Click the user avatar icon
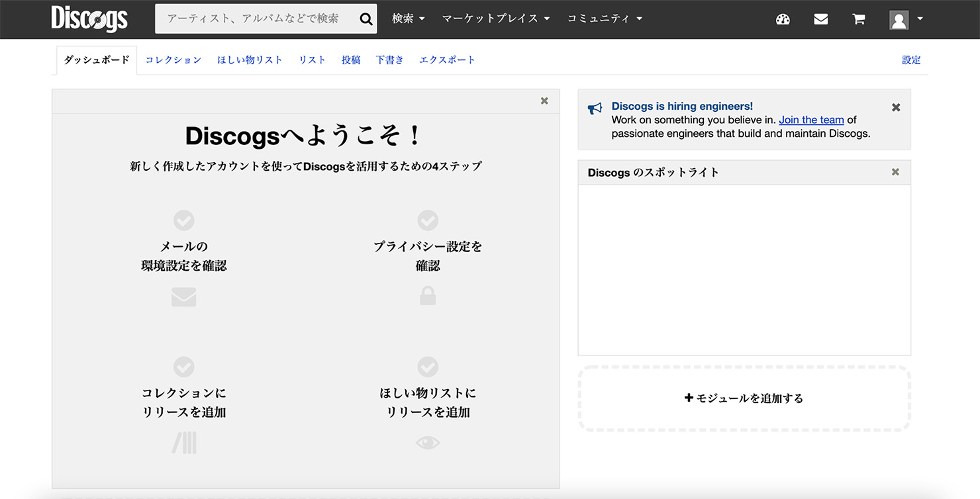The image size is (980, 499). (899, 19)
